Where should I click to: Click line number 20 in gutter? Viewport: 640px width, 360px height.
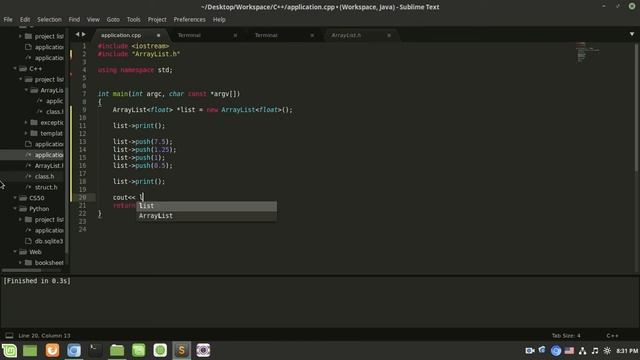(x=82, y=197)
